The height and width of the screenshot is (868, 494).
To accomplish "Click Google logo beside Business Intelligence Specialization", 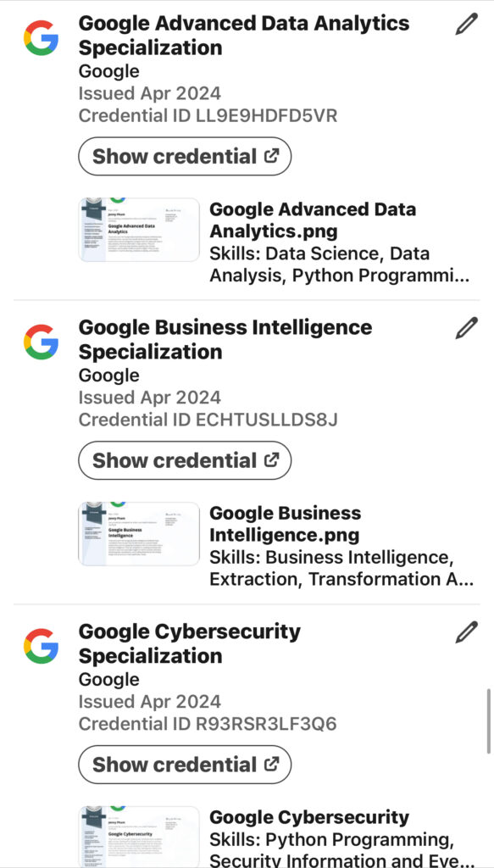I will point(41,342).
